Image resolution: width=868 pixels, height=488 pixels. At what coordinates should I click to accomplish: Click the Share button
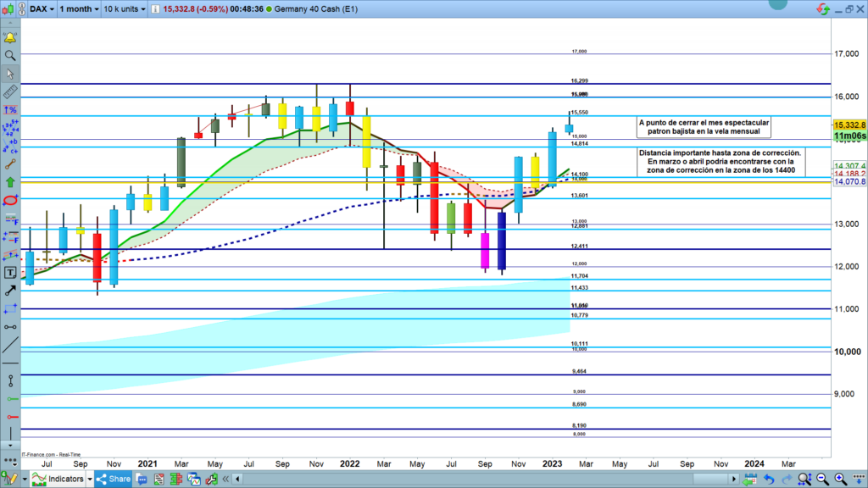(x=113, y=480)
